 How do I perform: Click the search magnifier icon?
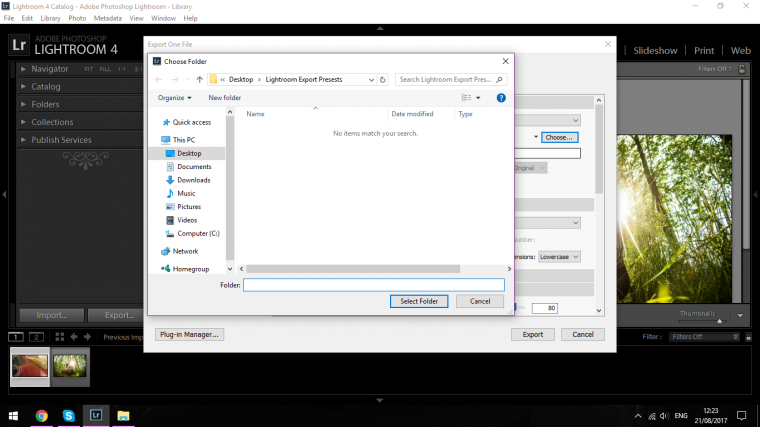coord(499,79)
